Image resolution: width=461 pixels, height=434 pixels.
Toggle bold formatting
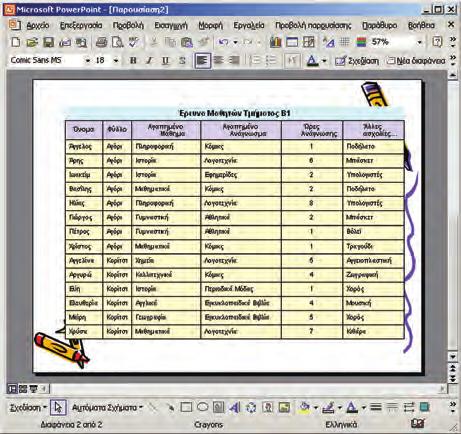tap(133, 61)
